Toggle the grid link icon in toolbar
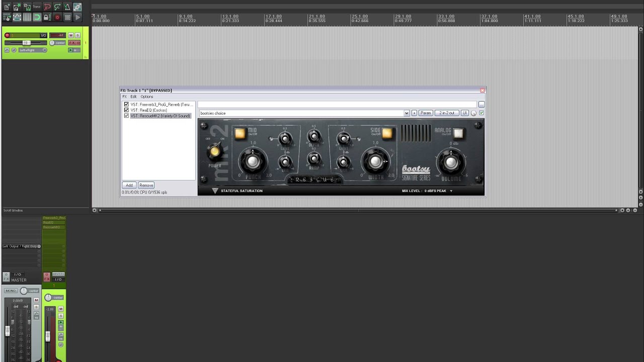Screen dimensions: 644x362 coord(77,7)
